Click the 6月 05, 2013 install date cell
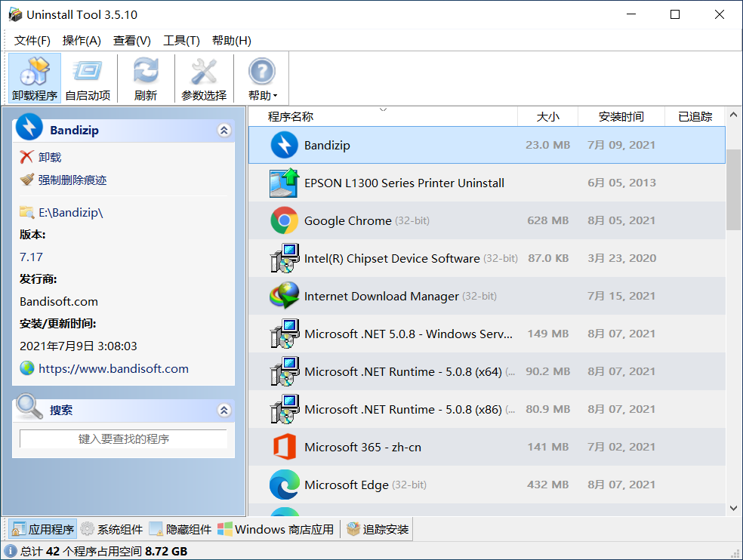This screenshot has width=743, height=560. pyautogui.click(x=621, y=183)
